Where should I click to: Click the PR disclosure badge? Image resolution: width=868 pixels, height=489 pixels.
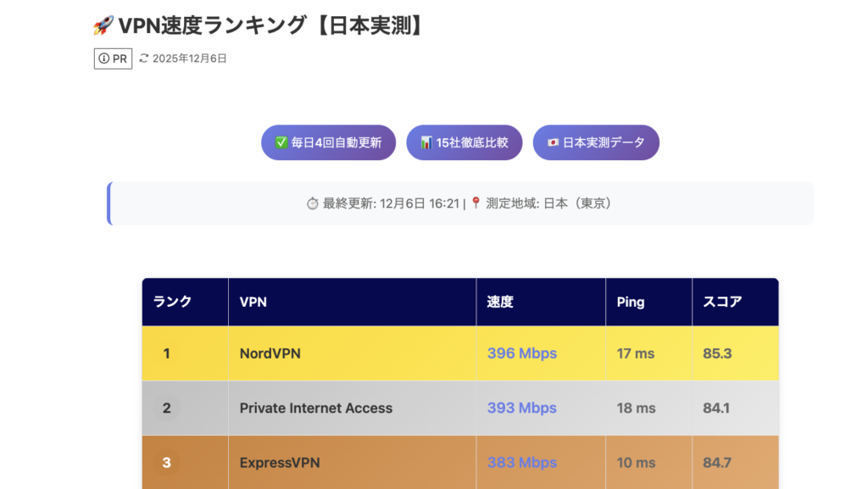tap(113, 58)
